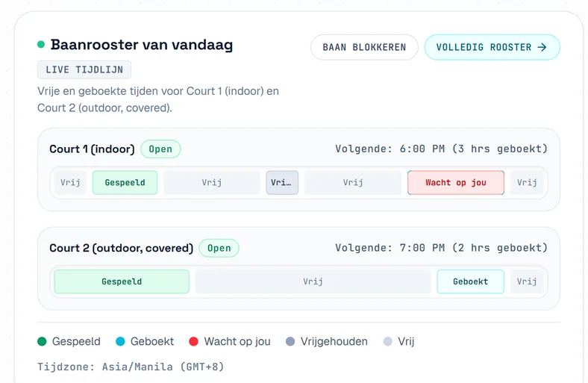Click the arrow icon in Volledig Rooster

point(542,47)
